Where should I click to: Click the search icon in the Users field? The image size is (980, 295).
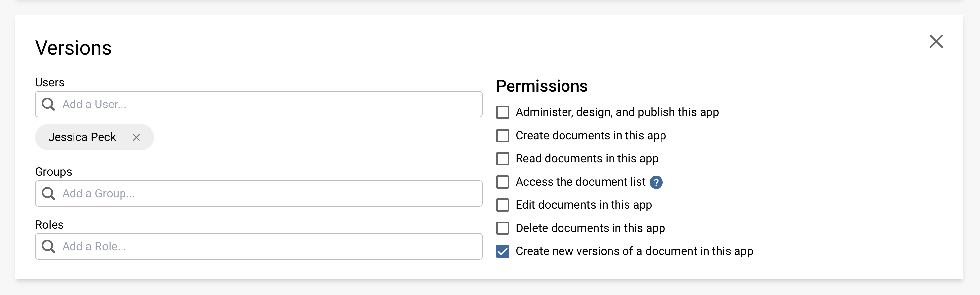click(x=48, y=104)
